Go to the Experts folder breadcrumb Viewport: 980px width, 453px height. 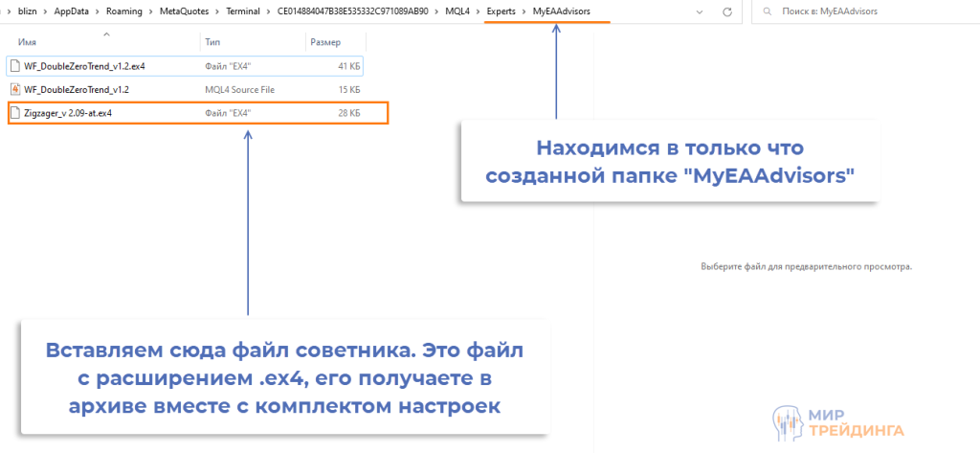(501, 11)
